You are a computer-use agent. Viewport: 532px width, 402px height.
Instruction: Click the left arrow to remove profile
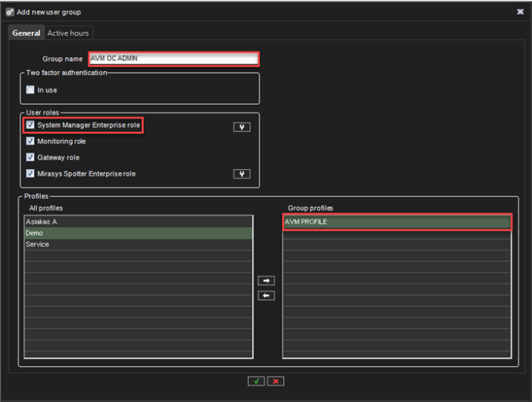[x=267, y=295]
